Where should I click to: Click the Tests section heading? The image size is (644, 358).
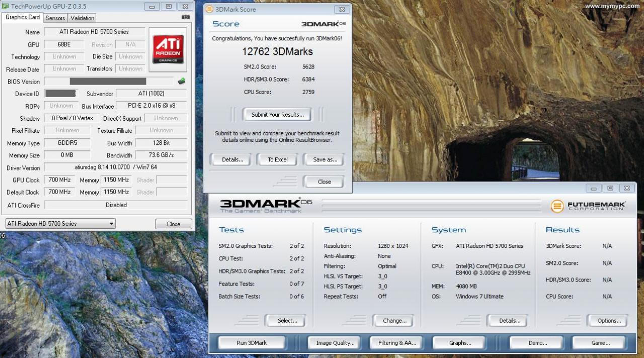coord(231,230)
